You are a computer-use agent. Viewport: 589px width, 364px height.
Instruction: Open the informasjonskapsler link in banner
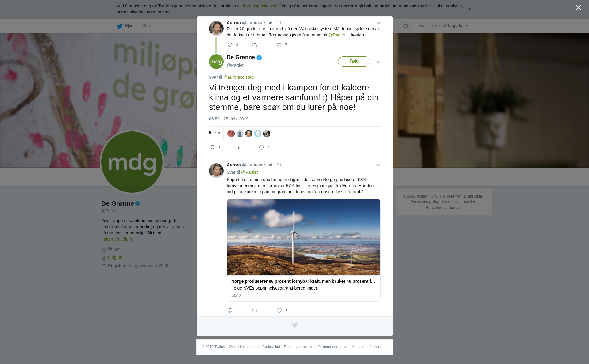(260, 6)
